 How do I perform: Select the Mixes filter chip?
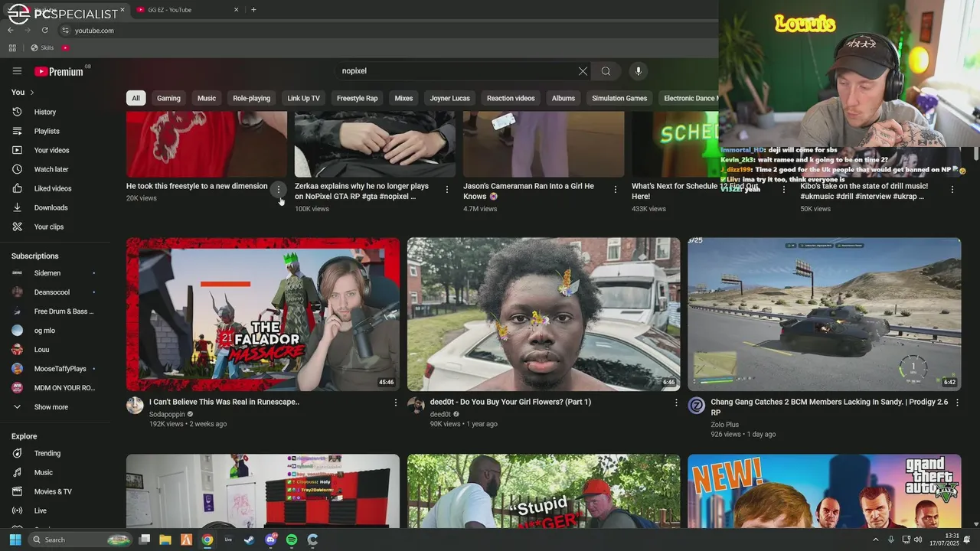(x=403, y=98)
